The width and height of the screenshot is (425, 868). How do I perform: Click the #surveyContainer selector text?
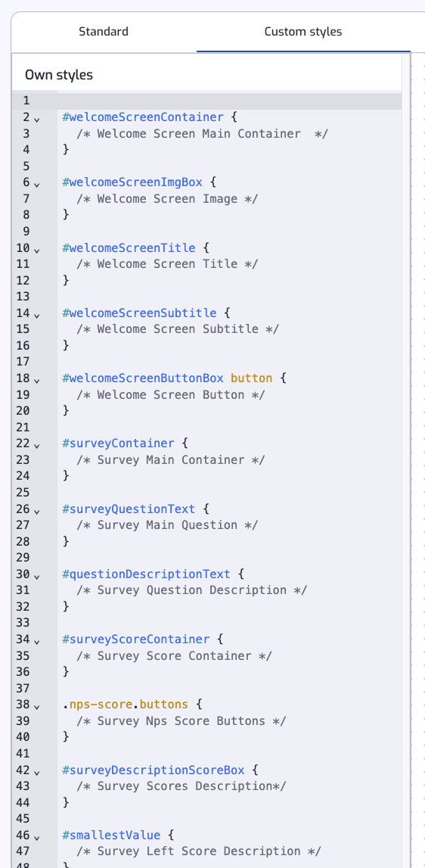click(119, 443)
